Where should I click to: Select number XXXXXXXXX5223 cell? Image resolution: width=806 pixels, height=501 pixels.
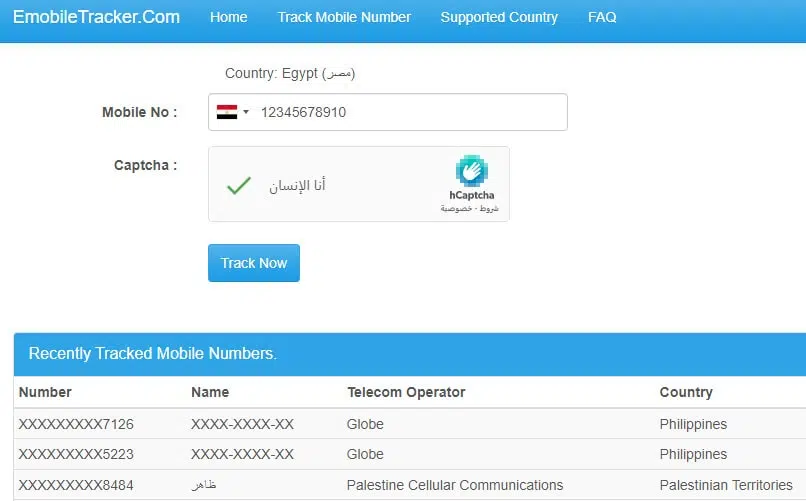(x=76, y=454)
